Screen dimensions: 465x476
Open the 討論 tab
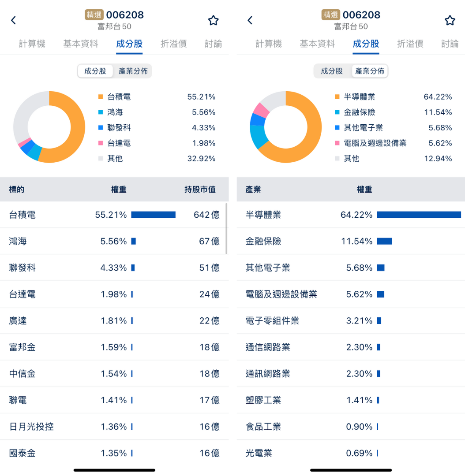(x=213, y=44)
